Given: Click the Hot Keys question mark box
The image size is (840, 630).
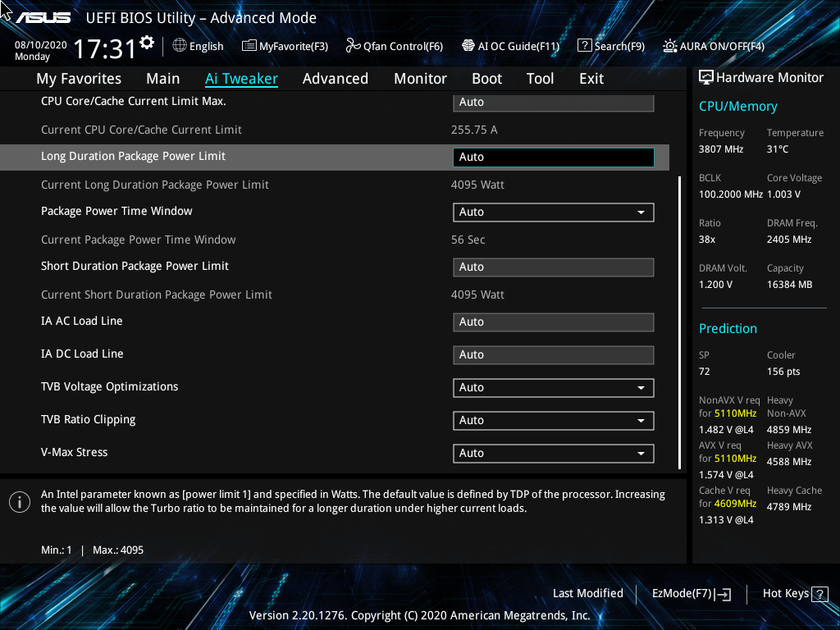Looking at the screenshot, I should (x=819, y=594).
